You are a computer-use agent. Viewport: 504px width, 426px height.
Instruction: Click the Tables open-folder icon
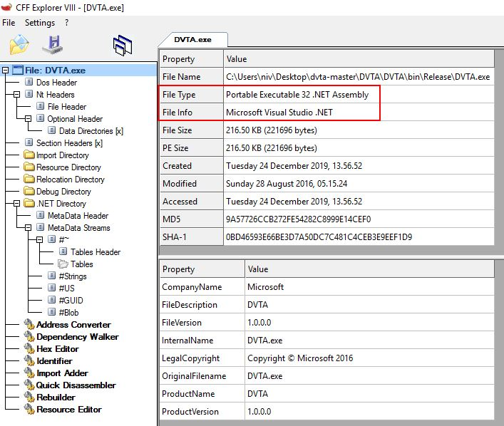[63, 264]
